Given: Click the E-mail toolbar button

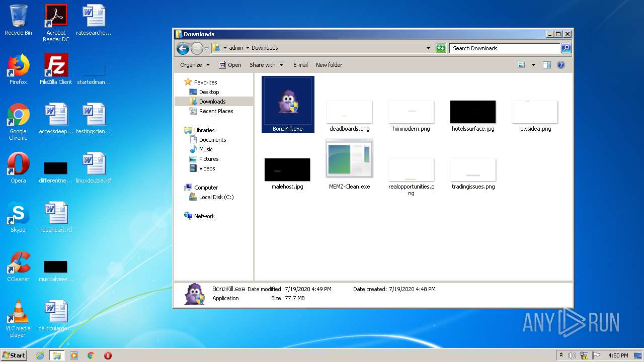Looking at the screenshot, I should pos(300,65).
